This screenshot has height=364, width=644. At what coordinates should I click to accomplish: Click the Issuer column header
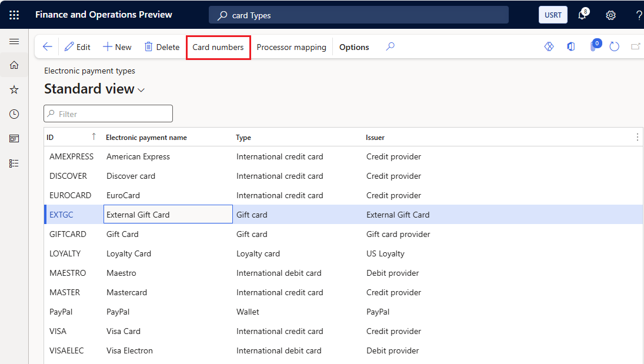pyautogui.click(x=375, y=138)
